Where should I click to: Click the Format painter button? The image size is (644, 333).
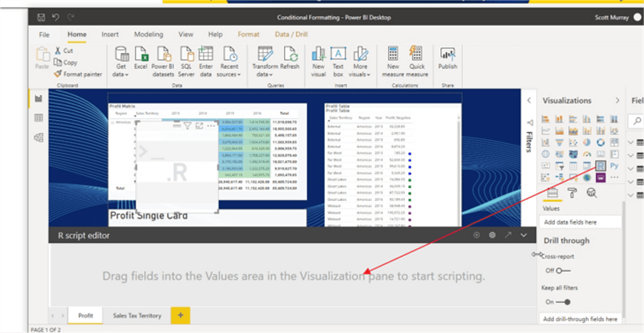click(77, 74)
